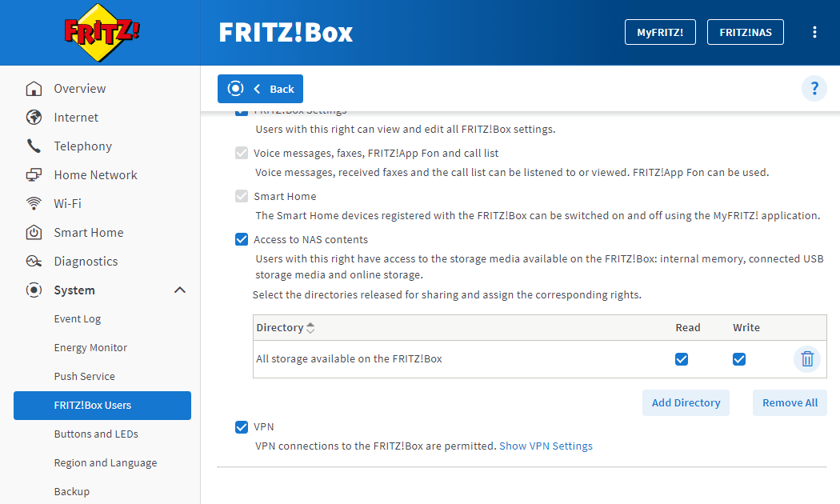Image resolution: width=840 pixels, height=504 pixels.
Task: Delete the storage directory via trash icon
Action: pyautogui.click(x=806, y=359)
